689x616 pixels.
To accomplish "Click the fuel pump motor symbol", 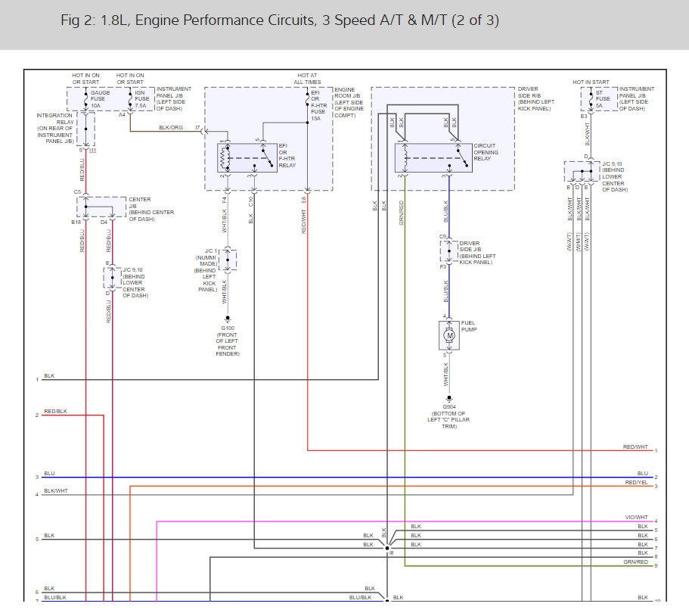I will (449, 334).
